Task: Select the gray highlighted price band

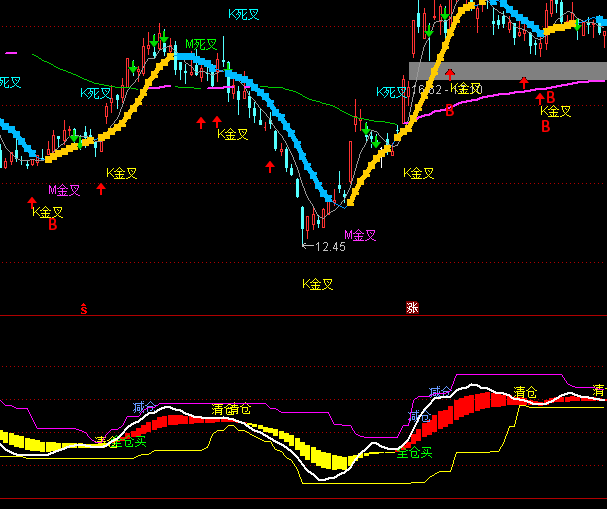Action: pyautogui.click(x=507, y=71)
